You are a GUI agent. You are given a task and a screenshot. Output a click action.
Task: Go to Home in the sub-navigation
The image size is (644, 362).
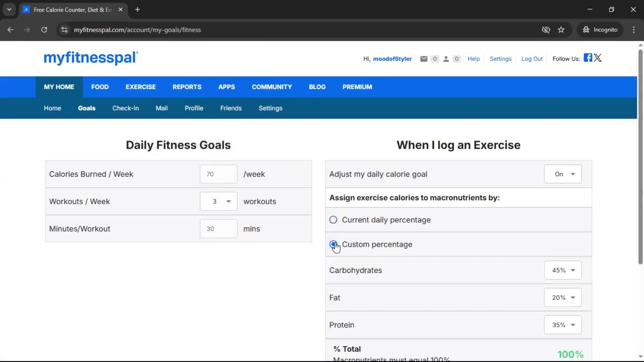coord(52,108)
